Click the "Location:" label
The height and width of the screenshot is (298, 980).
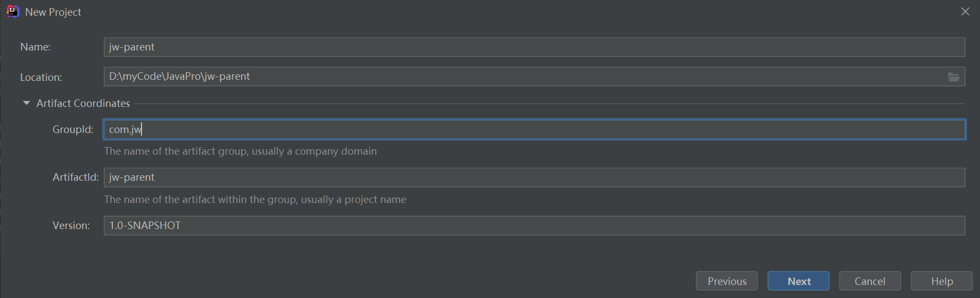pos(41,77)
